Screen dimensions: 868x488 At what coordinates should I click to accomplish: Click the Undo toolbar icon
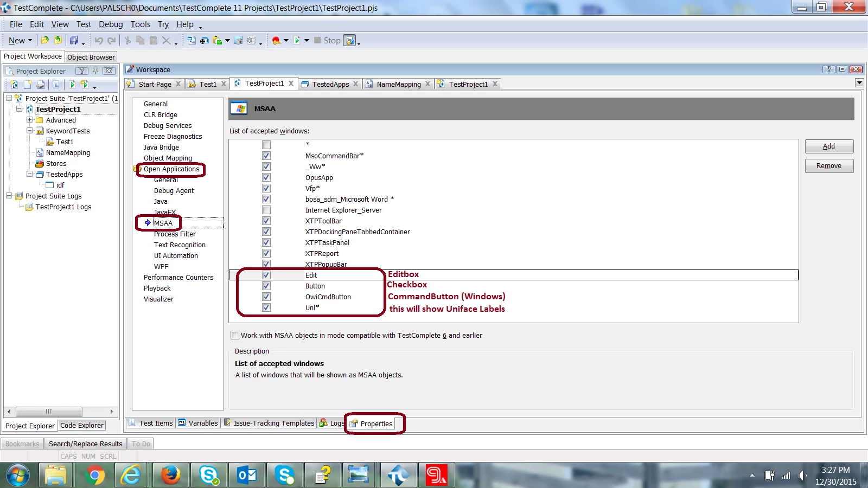(x=99, y=40)
